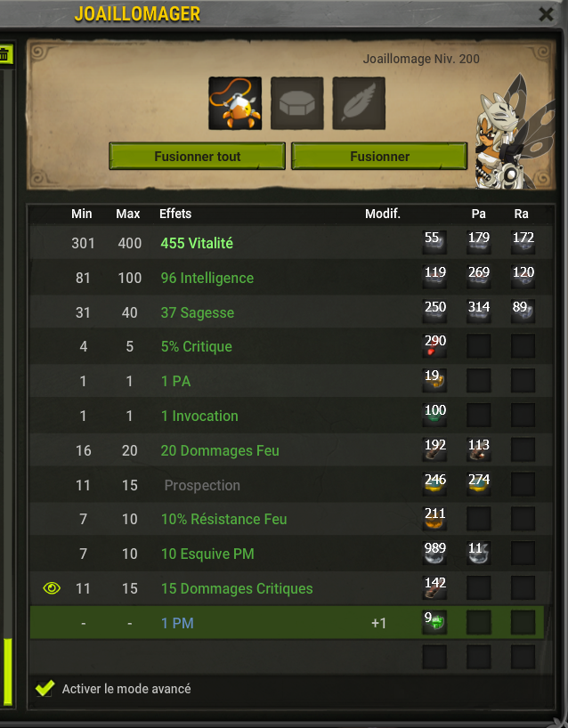
Task: Click the crab amulet item slot
Action: [x=235, y=103]
